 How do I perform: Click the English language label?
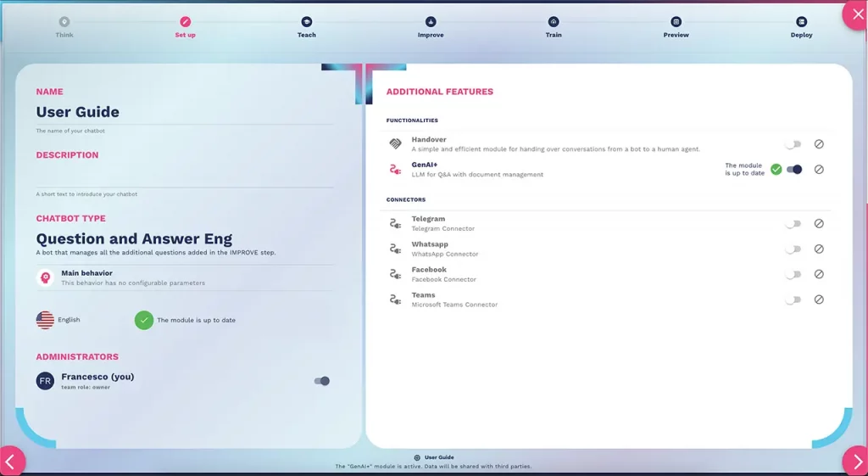pos(69,320)
